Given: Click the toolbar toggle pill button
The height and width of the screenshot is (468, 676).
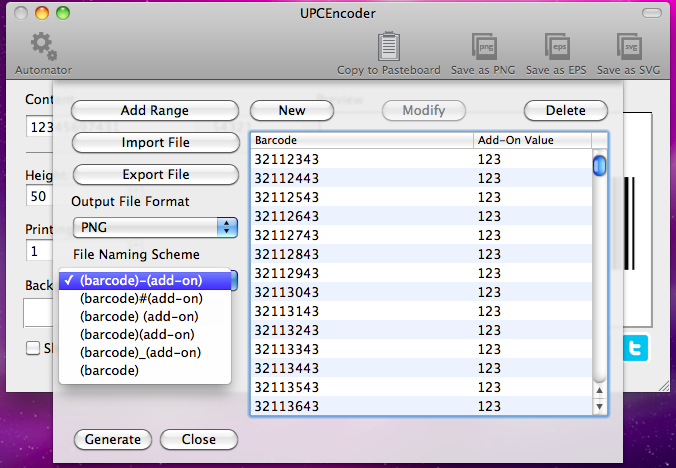Looking at the screenshot, I should click(x=651, y=13).
